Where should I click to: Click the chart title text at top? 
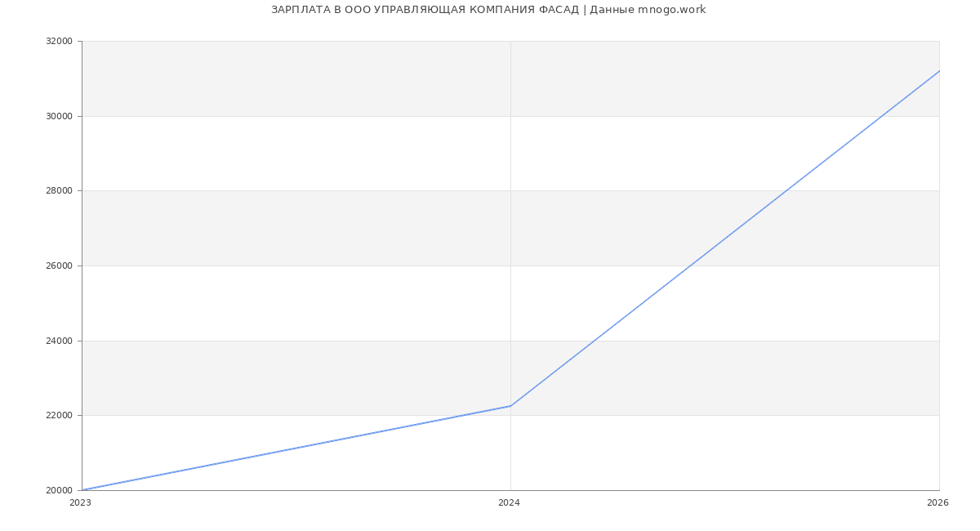tap(488, 10)
